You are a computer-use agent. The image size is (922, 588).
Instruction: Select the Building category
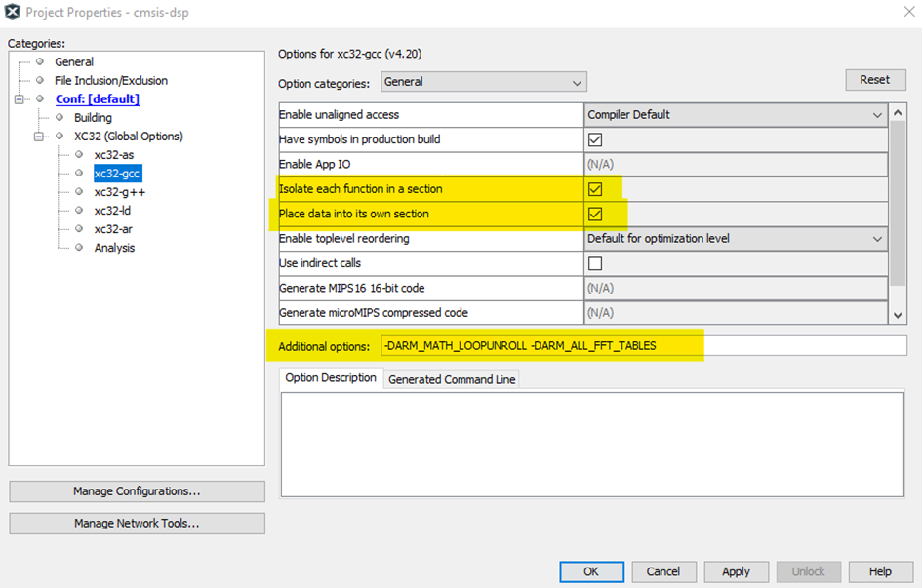click(93, 118)
